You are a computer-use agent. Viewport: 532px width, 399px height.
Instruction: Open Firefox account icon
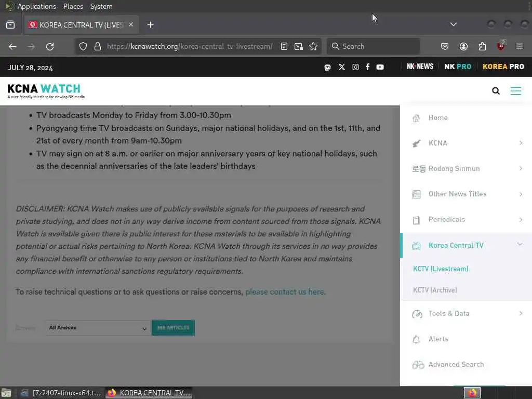(463, 46)
